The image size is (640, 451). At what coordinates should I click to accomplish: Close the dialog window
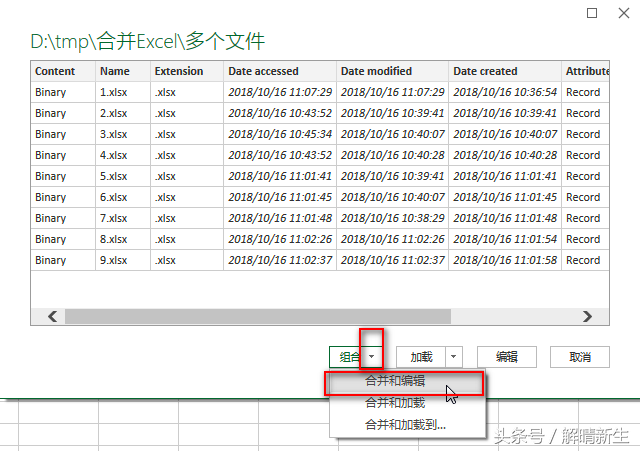click(x=624, y=13)
